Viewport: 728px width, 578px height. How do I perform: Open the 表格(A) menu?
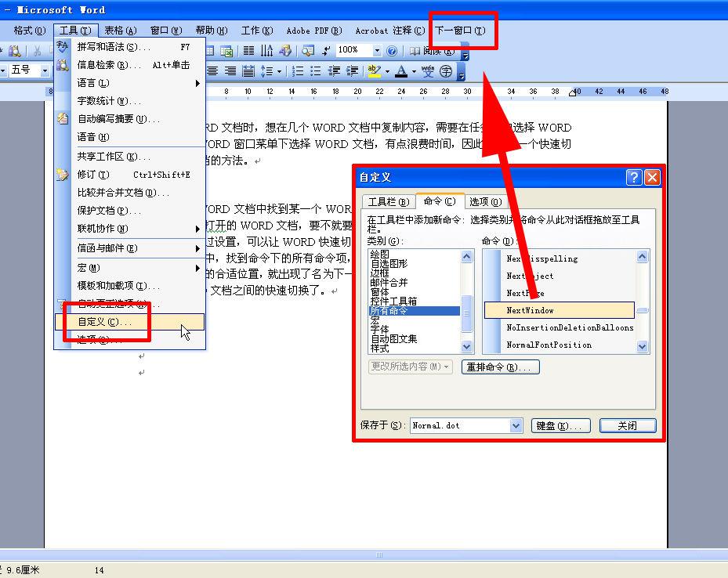point(120,31)
